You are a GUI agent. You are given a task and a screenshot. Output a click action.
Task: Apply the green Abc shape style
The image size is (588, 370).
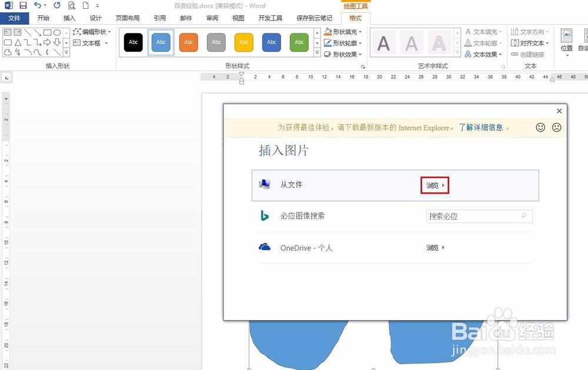coord(299,42)
